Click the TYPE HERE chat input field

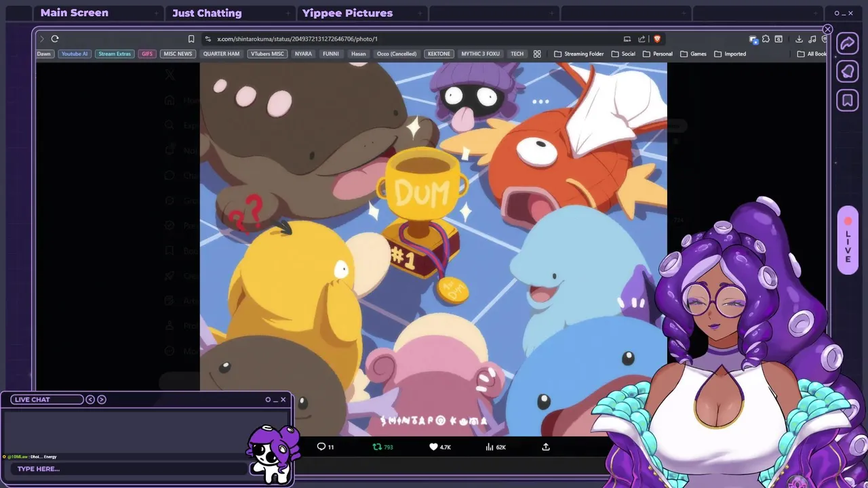coord(129,469)
